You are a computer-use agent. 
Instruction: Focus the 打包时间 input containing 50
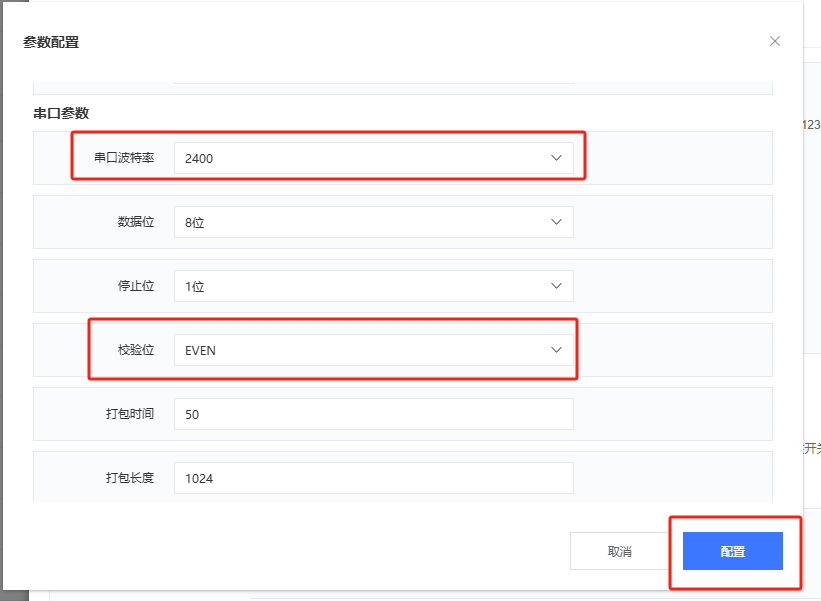[373, 414]
